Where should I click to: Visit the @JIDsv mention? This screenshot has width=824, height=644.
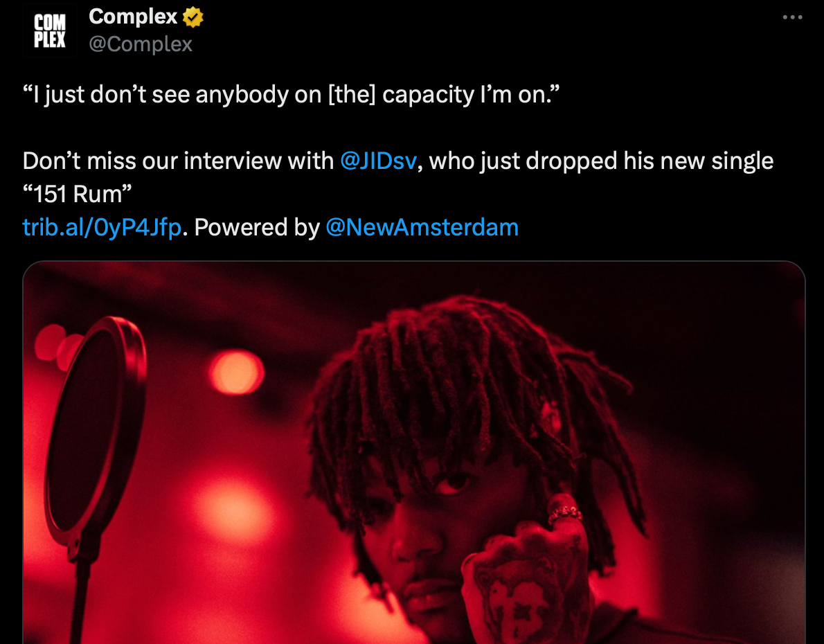[378, 161]
